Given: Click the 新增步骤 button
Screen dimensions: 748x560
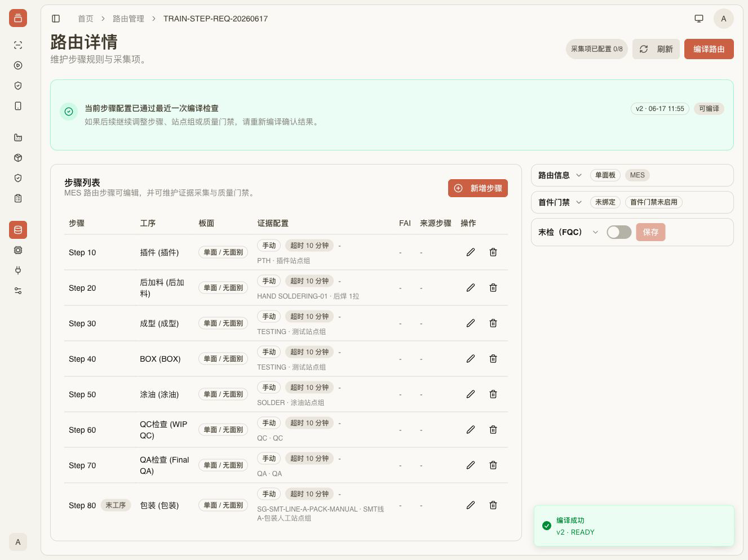Looking at the screenshot, I should (x=478, y=188).
